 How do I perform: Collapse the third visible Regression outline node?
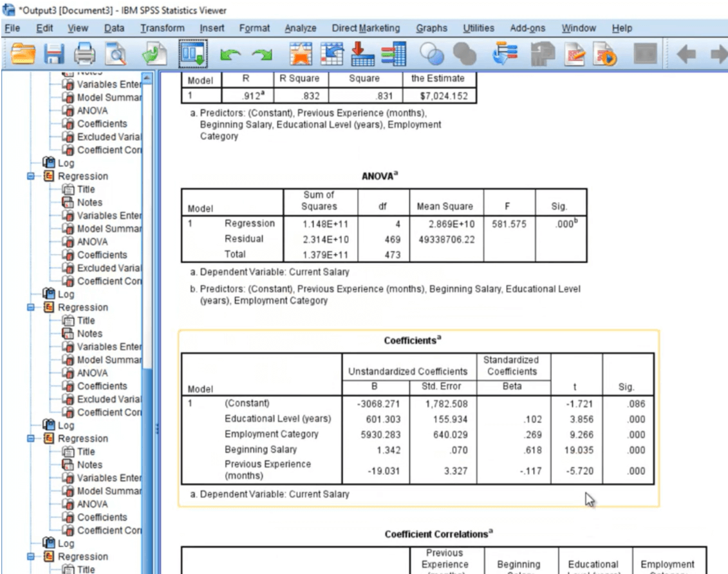31,438
